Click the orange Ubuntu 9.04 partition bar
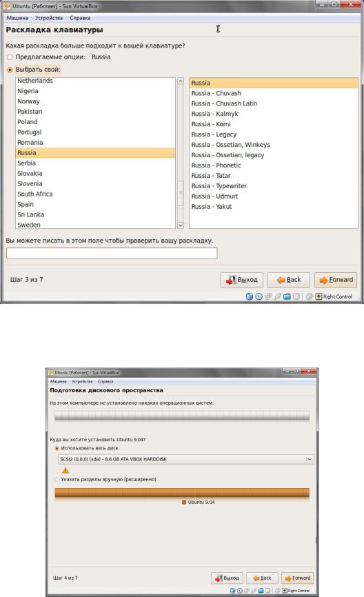Viewport: 364px width, 597px height. 182,493
